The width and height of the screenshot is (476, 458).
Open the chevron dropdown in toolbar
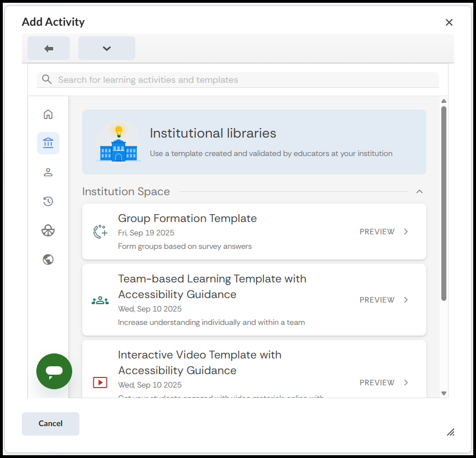point(107,48)
